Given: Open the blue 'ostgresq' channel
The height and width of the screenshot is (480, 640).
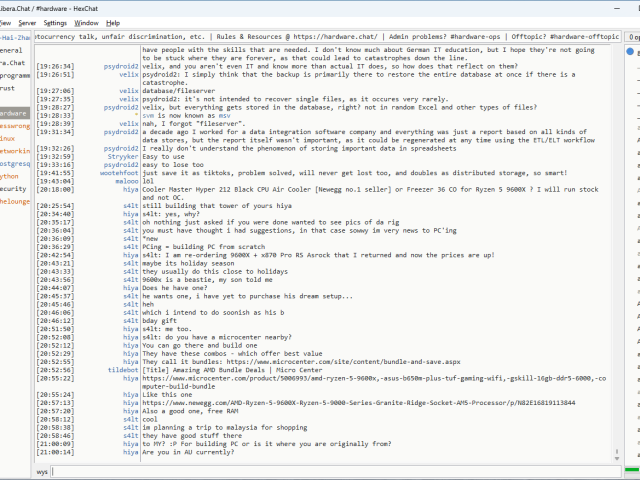Looking at the screenshot, I should (15, 164).
